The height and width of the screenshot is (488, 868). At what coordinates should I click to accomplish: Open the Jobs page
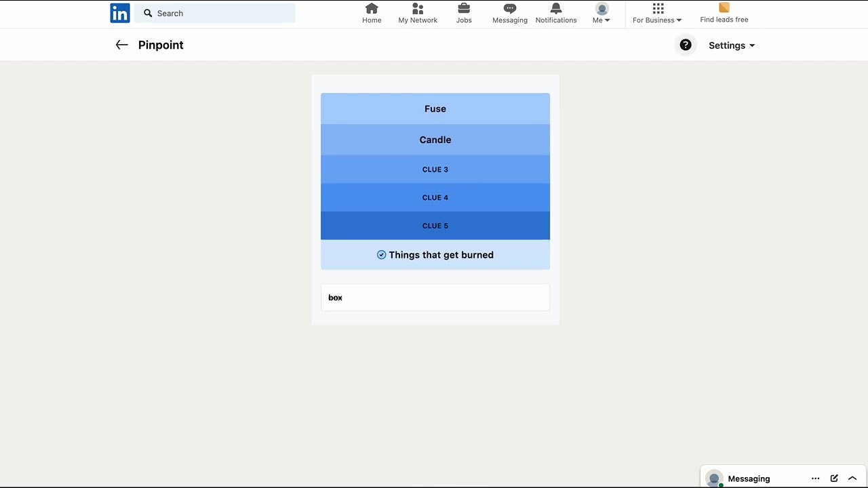464,14
